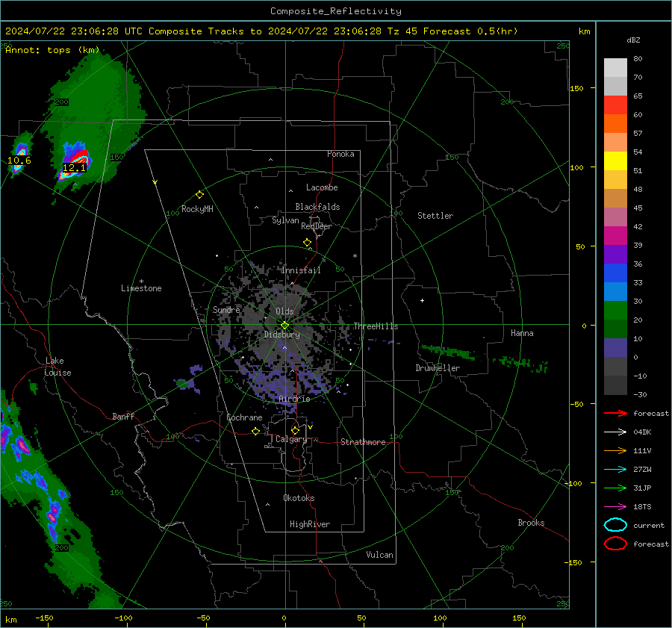
Task: Click the 70 dBZ light gray swatch
Action: click(615, 68)
